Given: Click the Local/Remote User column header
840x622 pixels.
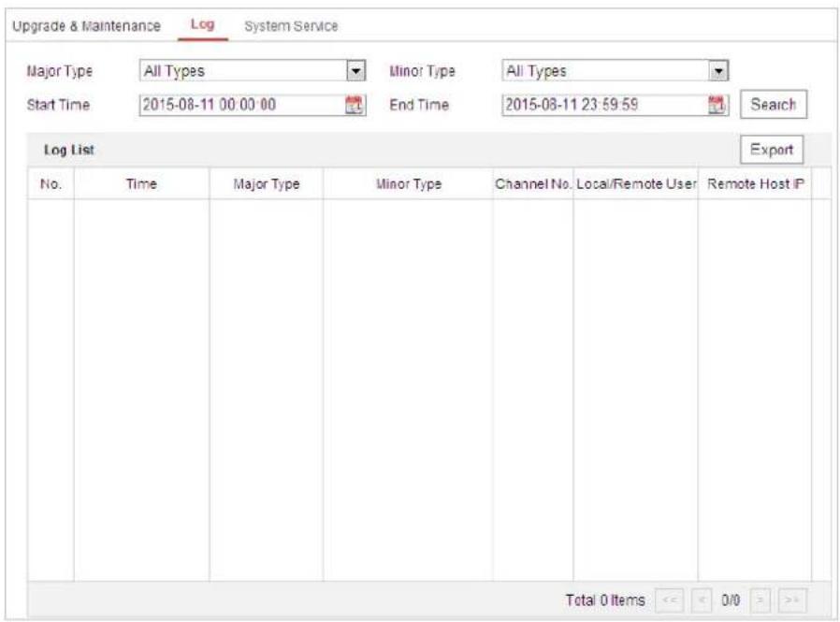Looking at the screenshot, I should pyautogui.click(x=636, y=183).
